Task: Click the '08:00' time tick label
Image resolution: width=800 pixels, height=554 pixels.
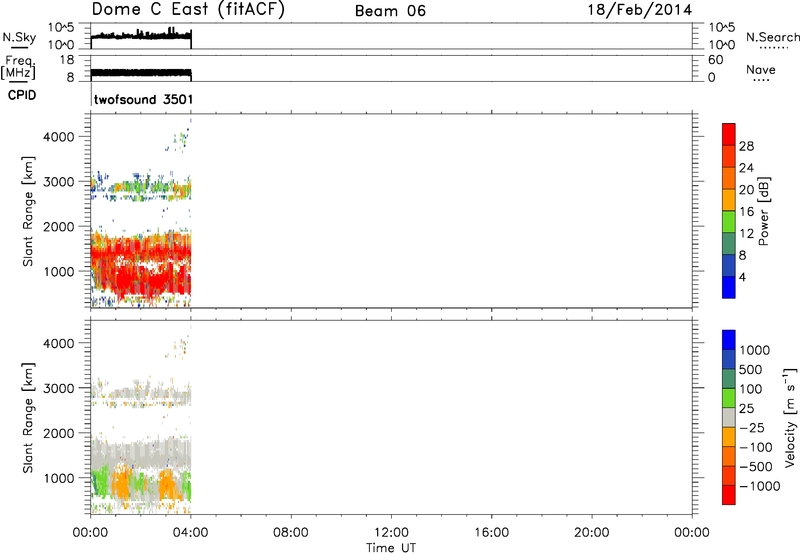Action: (x=291, y=533)
